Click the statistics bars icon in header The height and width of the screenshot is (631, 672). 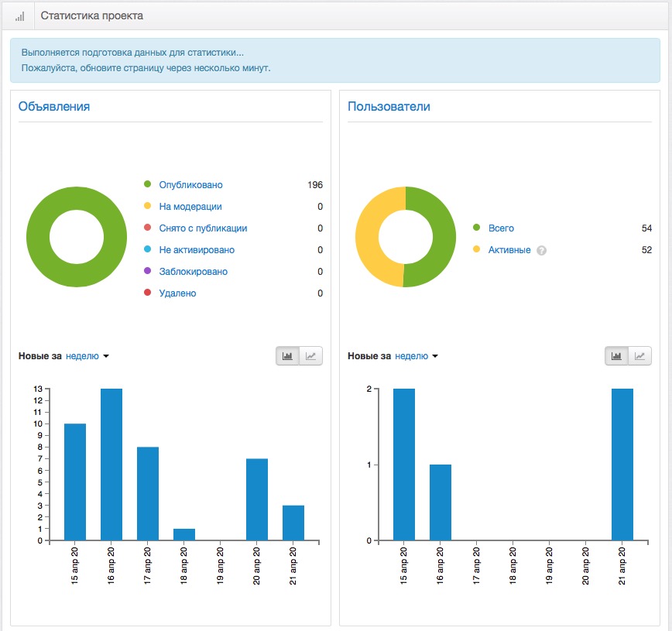19,17
